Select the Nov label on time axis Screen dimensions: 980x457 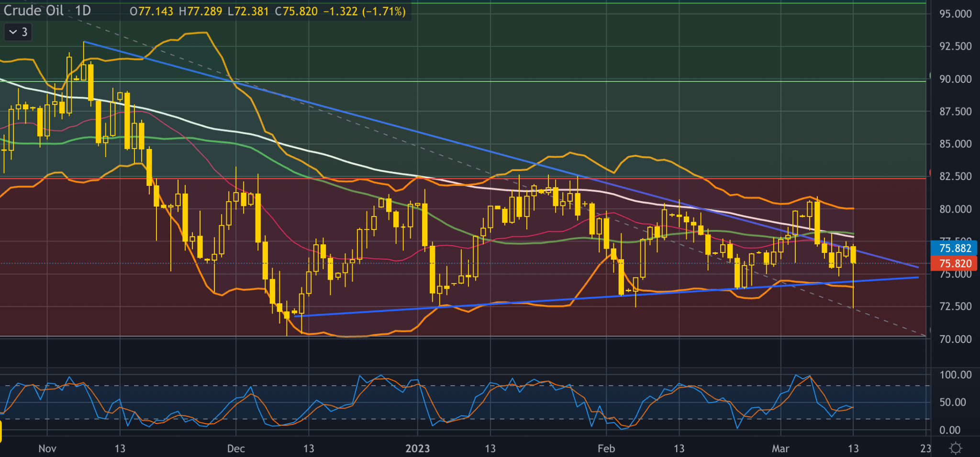47,448
